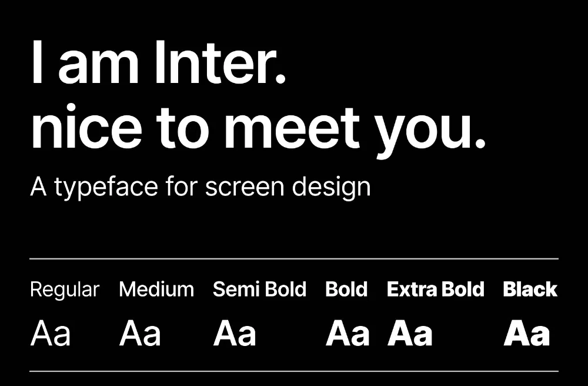Select the Black weight label
Screen dimensions: 588x386
point(530,289)
